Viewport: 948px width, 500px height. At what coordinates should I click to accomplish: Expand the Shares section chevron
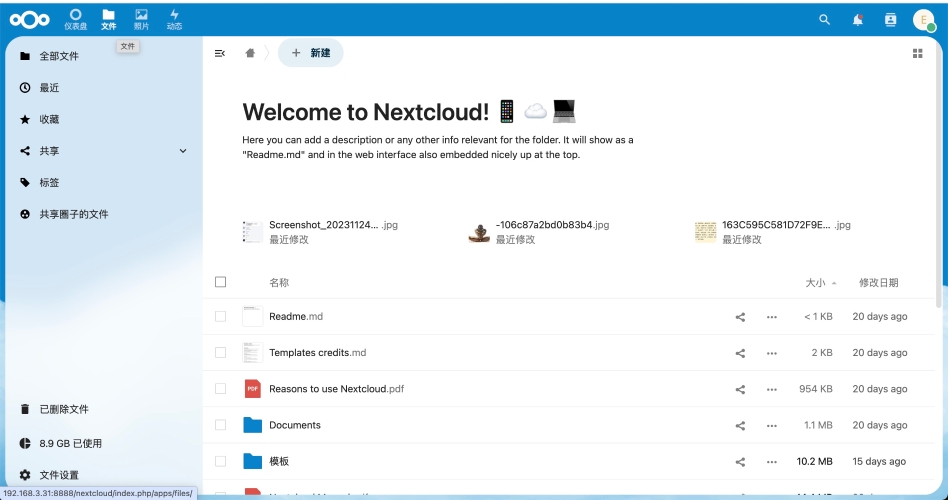[x=183, y=151]
